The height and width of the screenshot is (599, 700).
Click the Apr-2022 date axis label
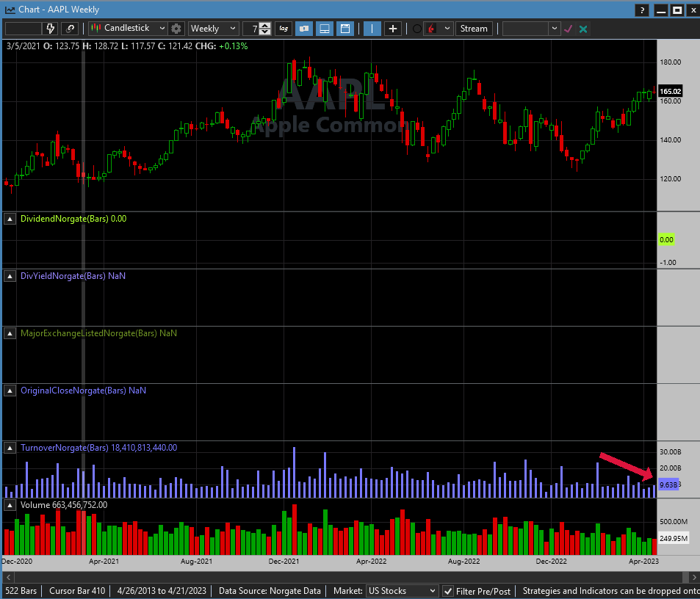372,561
